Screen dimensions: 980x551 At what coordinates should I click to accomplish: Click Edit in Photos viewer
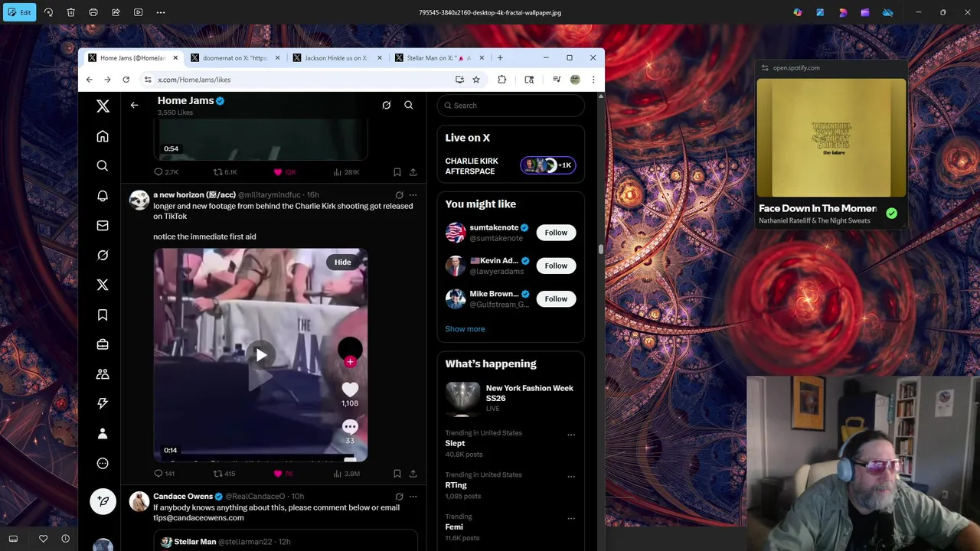point(19,12)
